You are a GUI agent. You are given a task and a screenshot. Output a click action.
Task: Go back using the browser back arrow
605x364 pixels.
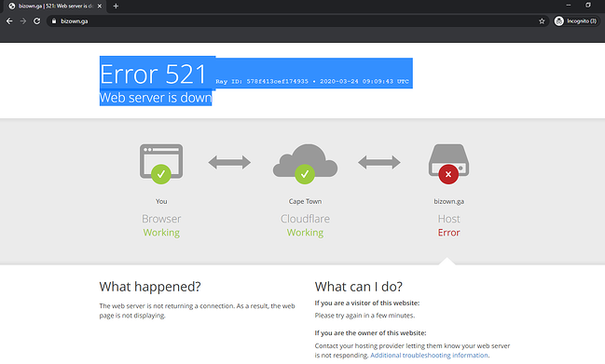point(9,21)
